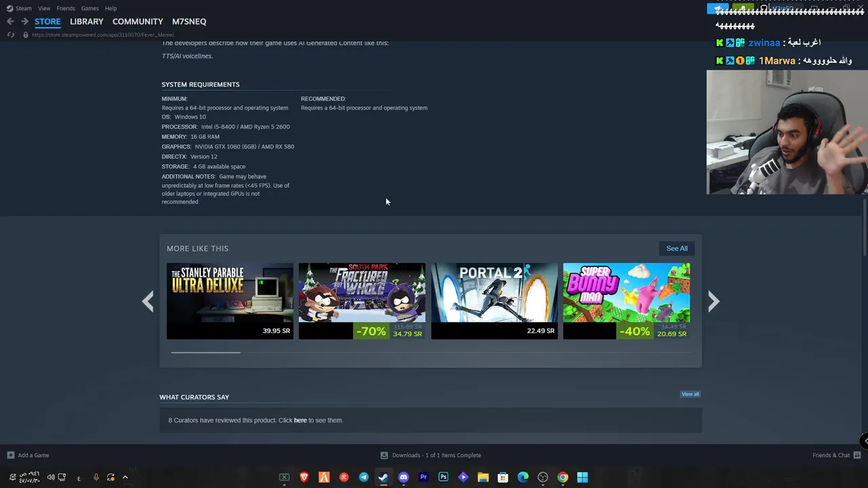Launch Photoshop from the taskbar
The image size is (868, 488).
coord(443,477)
